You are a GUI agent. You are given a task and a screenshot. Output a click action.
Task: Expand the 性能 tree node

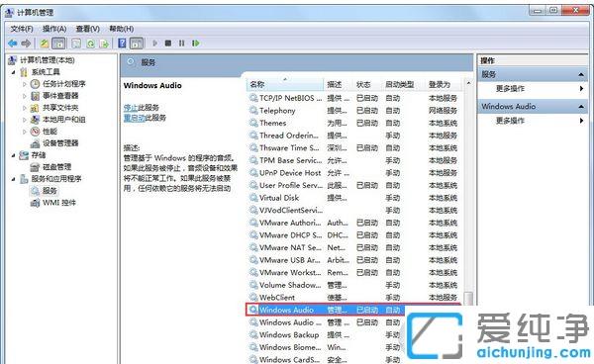[24, 132]
